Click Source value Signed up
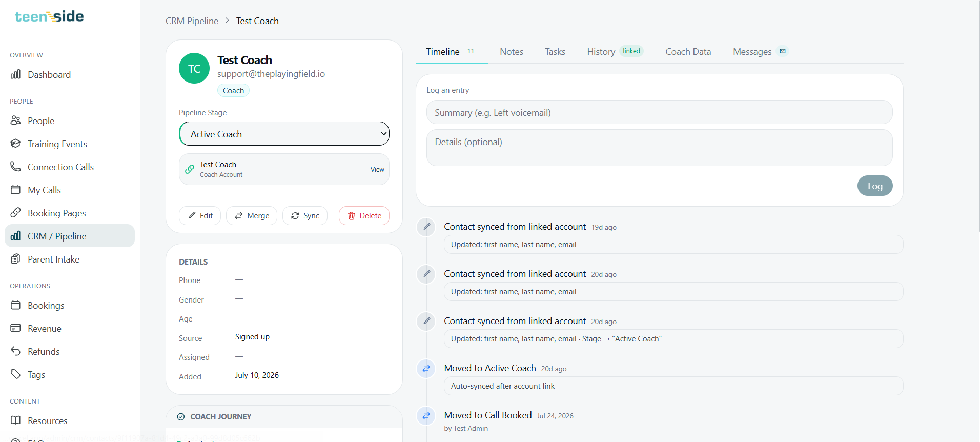This screenshot has width=980, height=442. (x=252, y=337)
